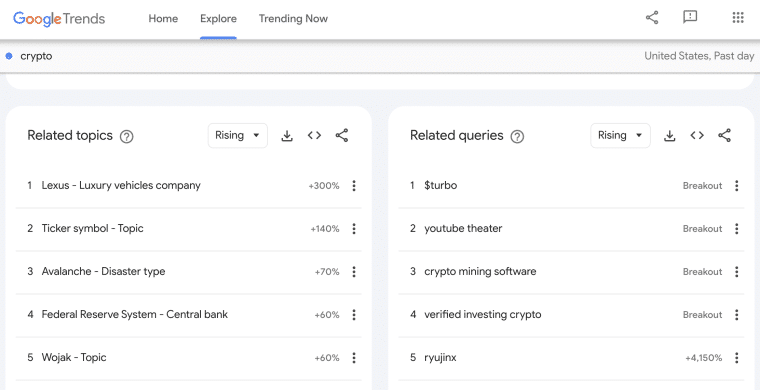Open more options for crypto mining software
The width and height of the screenshot is (760, 390).
click(736, 272)
